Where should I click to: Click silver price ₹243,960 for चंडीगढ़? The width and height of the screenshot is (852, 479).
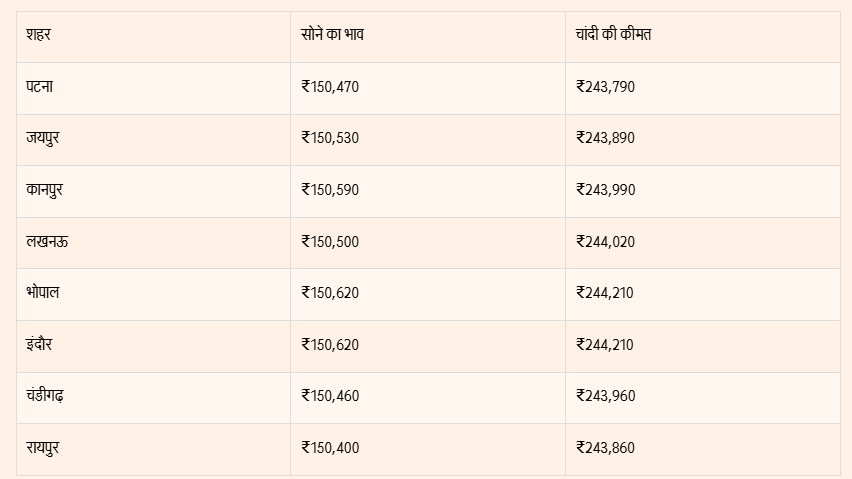[x=605, y=396]
